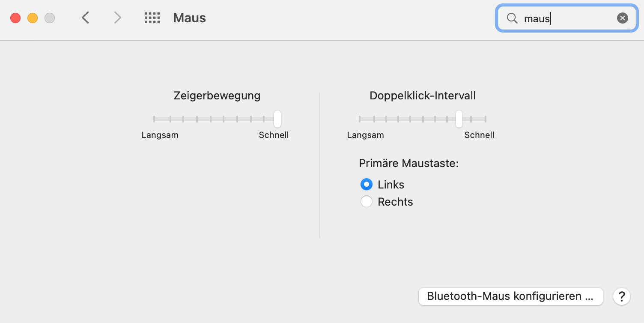The height and width of the screenshot is (323, 644).
Task: Click the Primäre Maustaste label
Action: [x=408, y=163]
